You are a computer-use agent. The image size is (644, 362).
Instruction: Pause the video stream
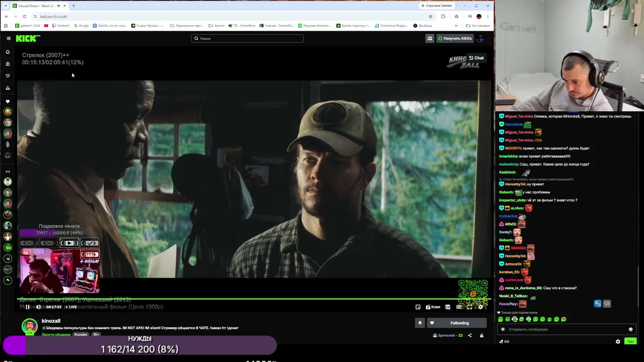pyautogui.click(x=27, y=307)
